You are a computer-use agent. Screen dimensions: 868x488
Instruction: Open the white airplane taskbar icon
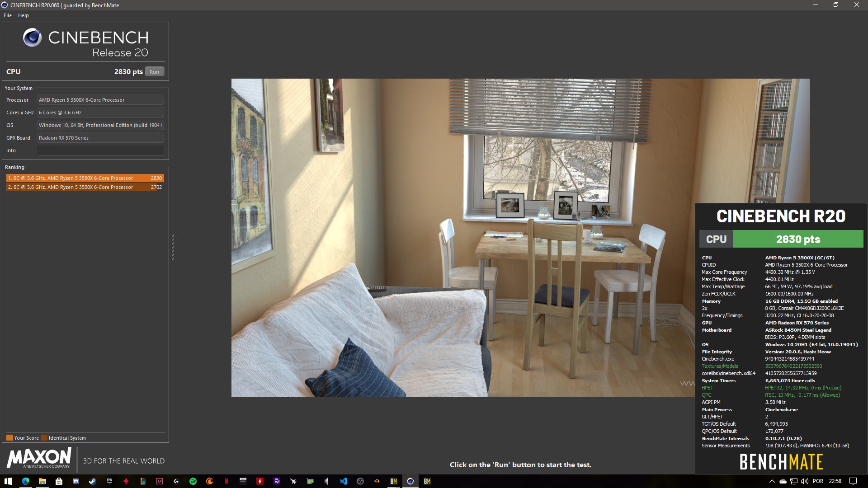[293, 481]
